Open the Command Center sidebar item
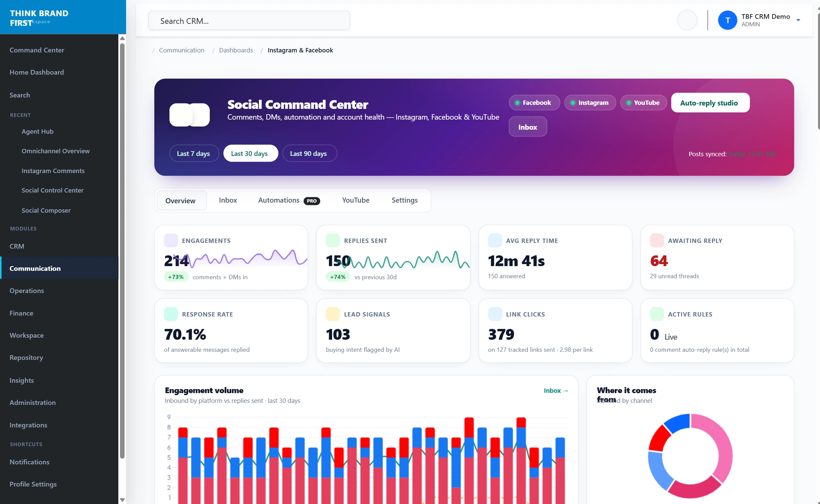The image size is (820, 504). (x=59, y=50)
